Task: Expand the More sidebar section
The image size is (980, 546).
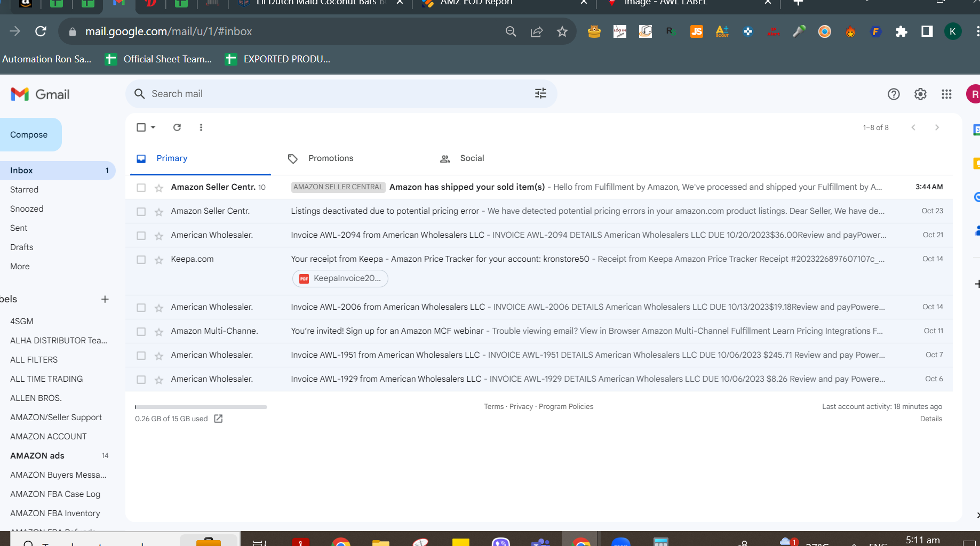Action: (20, 267)
